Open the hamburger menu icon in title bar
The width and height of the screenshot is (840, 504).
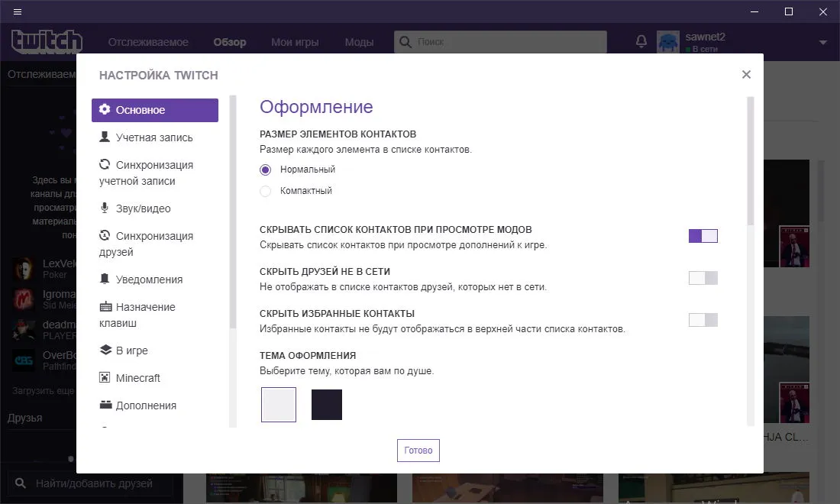click(17, 11)
